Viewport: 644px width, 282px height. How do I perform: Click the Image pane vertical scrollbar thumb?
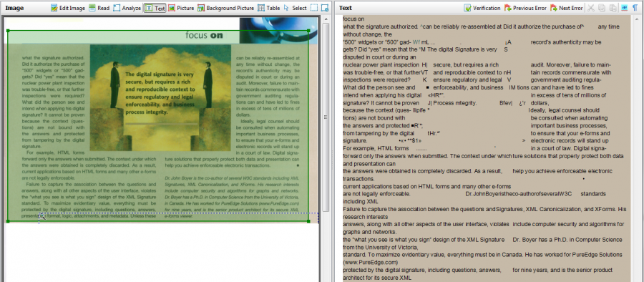pyautogui.click(x=326, y=117)
